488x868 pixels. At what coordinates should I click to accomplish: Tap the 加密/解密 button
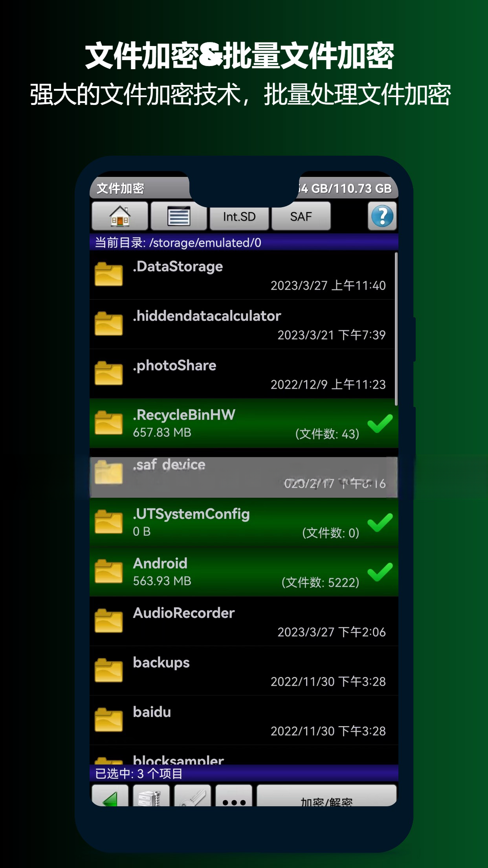327,796
